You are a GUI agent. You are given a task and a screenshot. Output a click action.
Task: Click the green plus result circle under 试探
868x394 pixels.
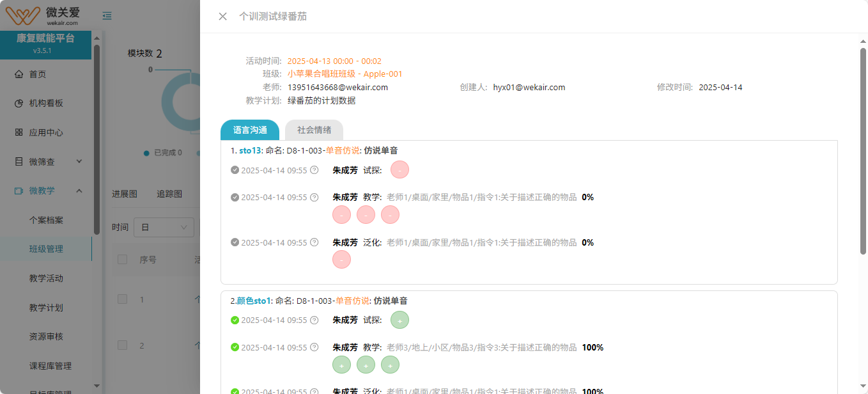coord(399,320)
